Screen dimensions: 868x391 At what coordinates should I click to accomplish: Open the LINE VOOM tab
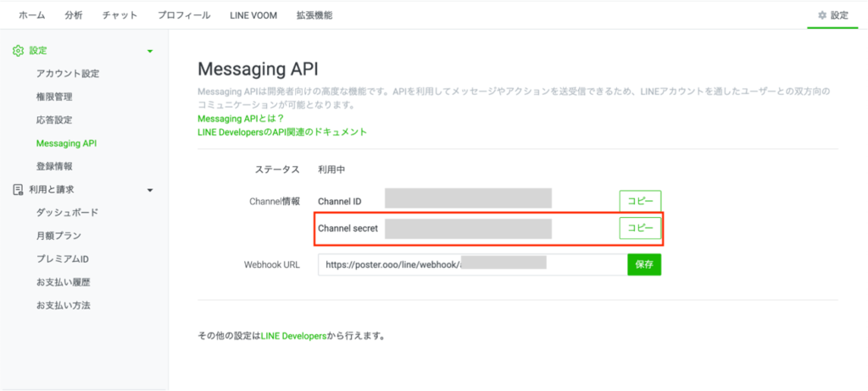254,15
